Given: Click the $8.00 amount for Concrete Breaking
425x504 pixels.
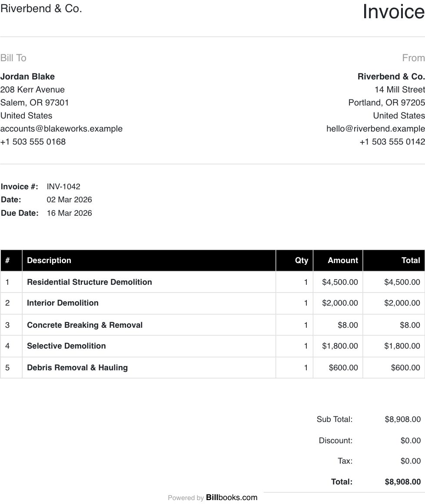Looking at the screenshot, I should coord(348,325).
